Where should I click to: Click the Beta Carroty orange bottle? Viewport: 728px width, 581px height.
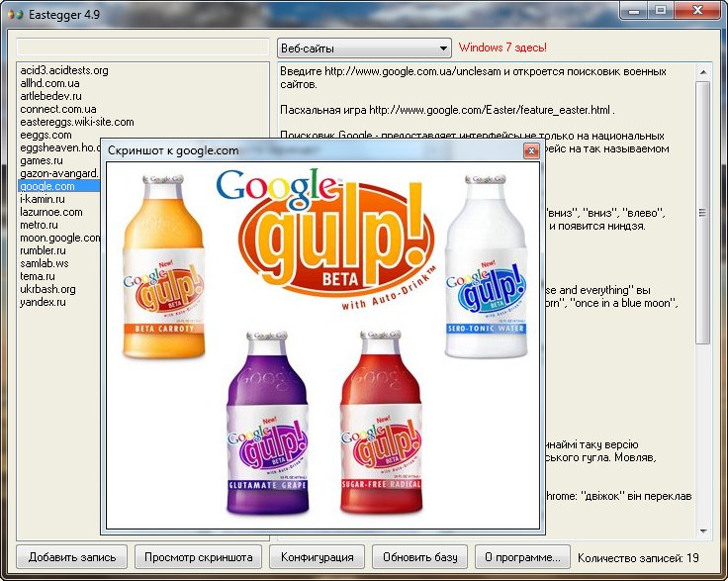point(163,265)
